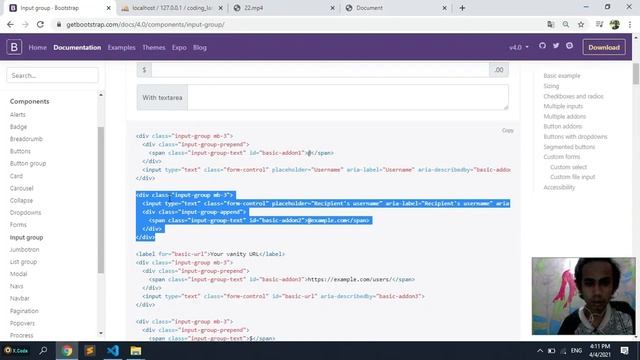
Task: Jump to Button addons section
Action: point(562,126)
